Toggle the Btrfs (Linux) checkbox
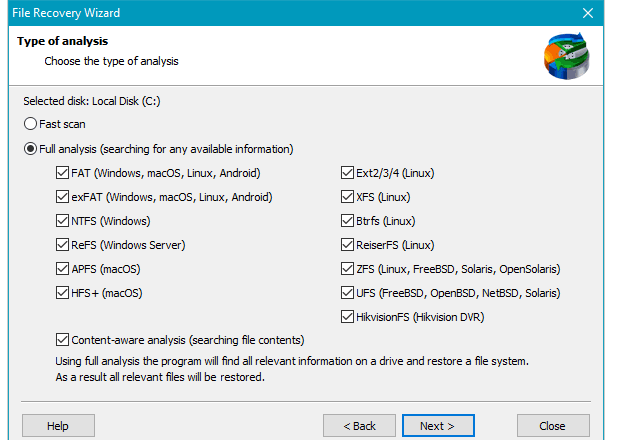 click(347, 221)
